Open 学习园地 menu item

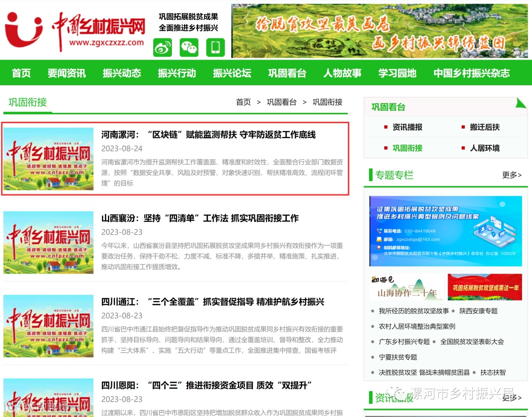pos(398,73)
